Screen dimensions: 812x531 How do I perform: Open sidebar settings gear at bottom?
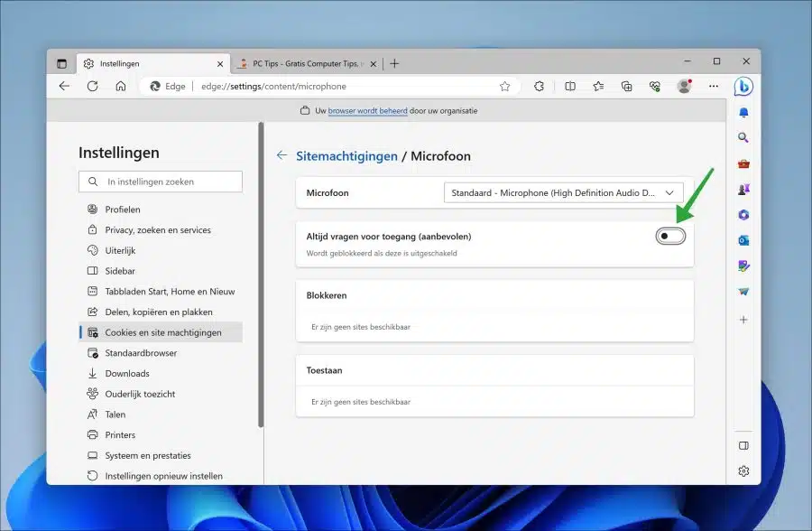[x=743, y=470]
